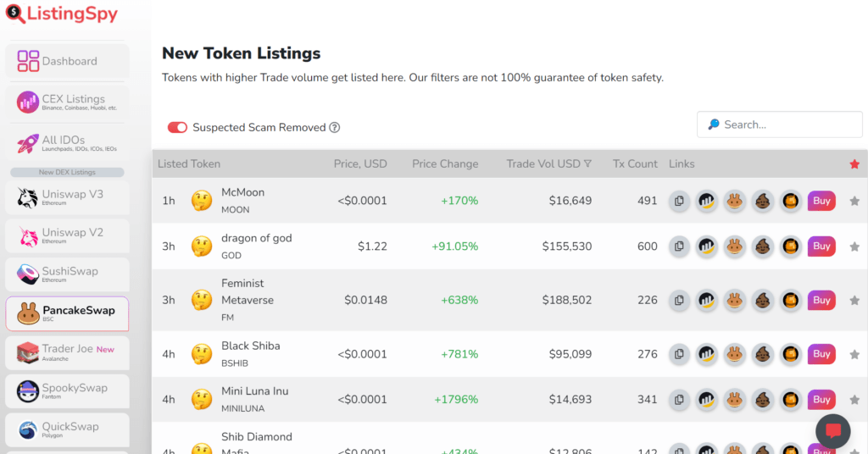
Task: Buy the Mini Luna Inu token
Action: 821,399
